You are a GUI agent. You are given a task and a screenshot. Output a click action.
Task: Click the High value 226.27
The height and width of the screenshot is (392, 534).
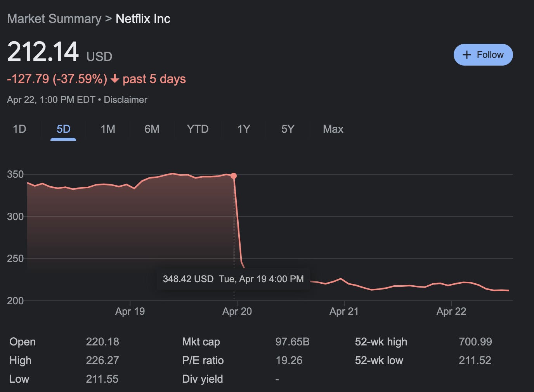click(102, 361)
